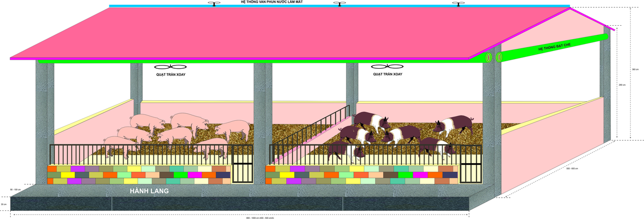Click the '290 cm' height dimension label
Screen dimensions: 644x219
pos(621,85)
